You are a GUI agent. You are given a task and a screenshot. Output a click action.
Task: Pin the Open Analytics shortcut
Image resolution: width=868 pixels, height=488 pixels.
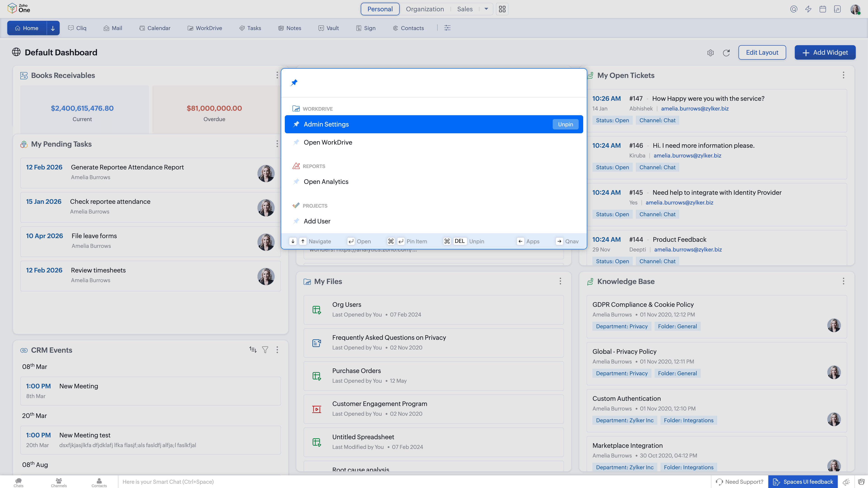pyautogui.click(x=296, y=181)
